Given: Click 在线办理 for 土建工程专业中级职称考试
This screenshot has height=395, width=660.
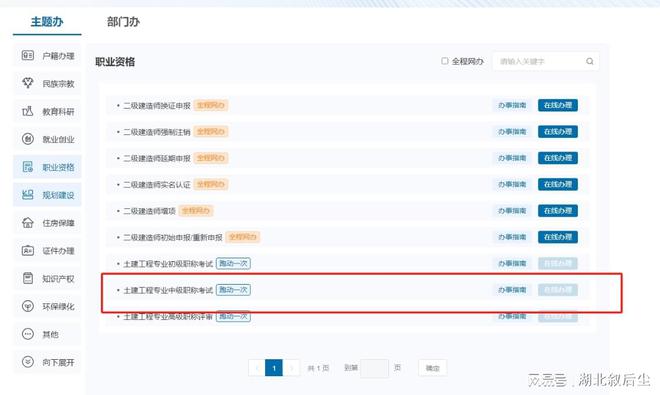Looking at the screenshot, I should (x=558, y=290).
